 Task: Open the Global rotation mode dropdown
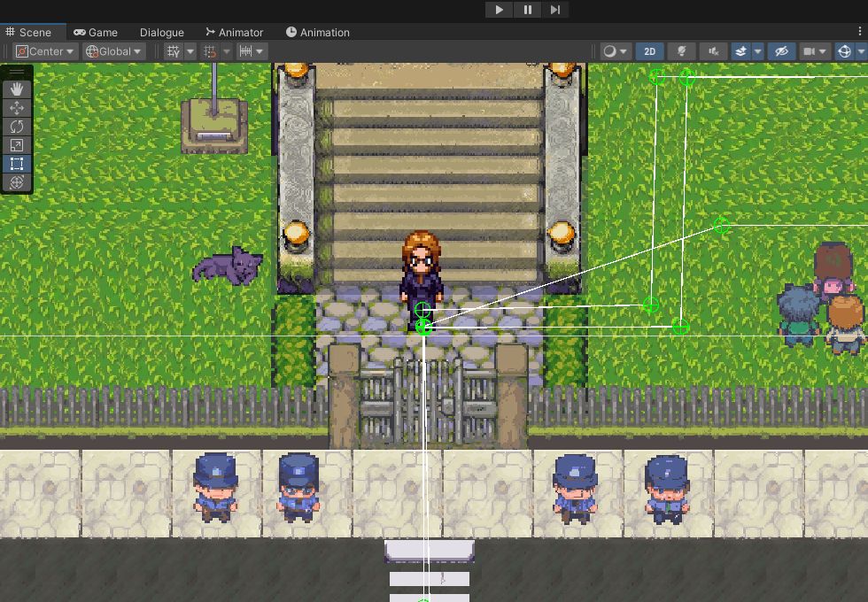(114, 51)
